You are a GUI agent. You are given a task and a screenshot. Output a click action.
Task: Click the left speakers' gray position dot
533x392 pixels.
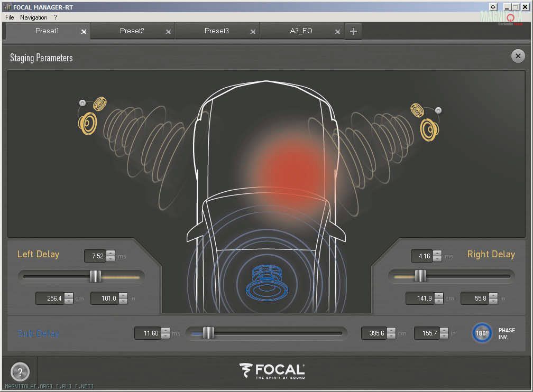pos(82,102)
